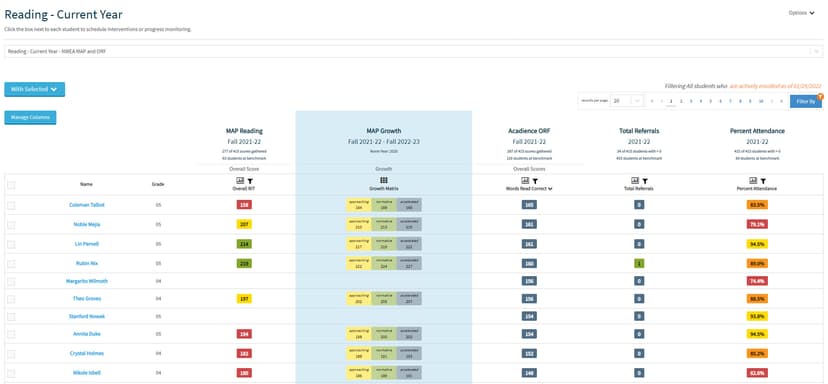The height and width of the screenshot is (384, 828).
Task: Change the results per page dropdown
Action: tap(627, 101)
